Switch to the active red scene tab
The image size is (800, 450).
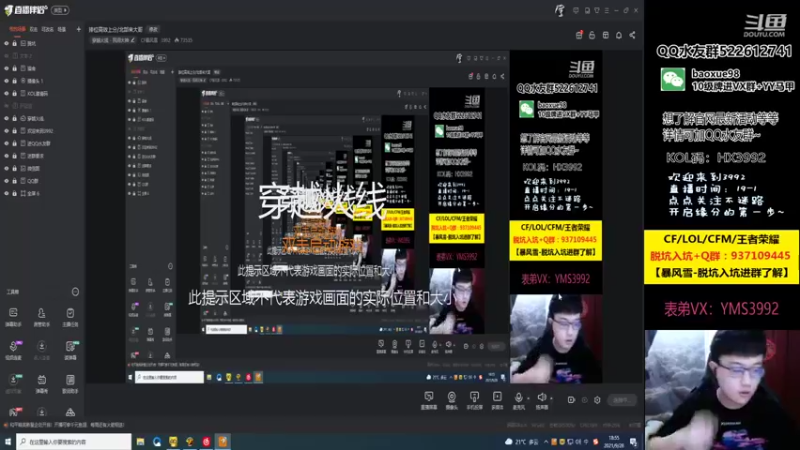pyautogui.click(x=17, y=29)
